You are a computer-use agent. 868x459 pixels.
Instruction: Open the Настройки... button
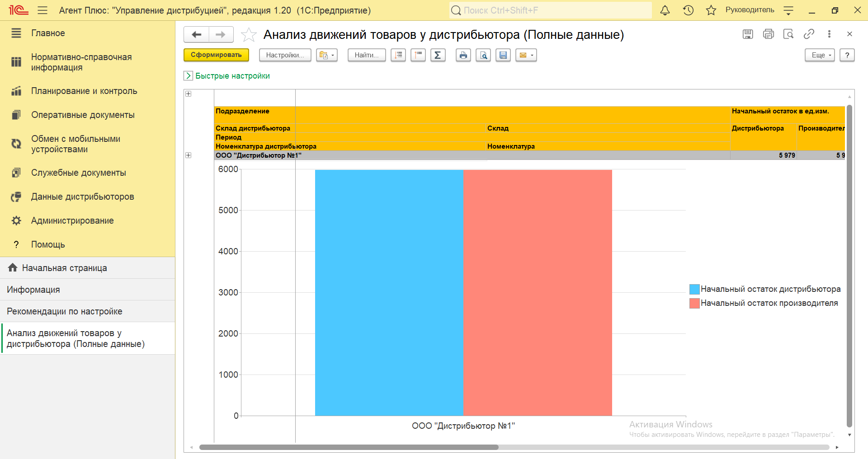(285, 55)
